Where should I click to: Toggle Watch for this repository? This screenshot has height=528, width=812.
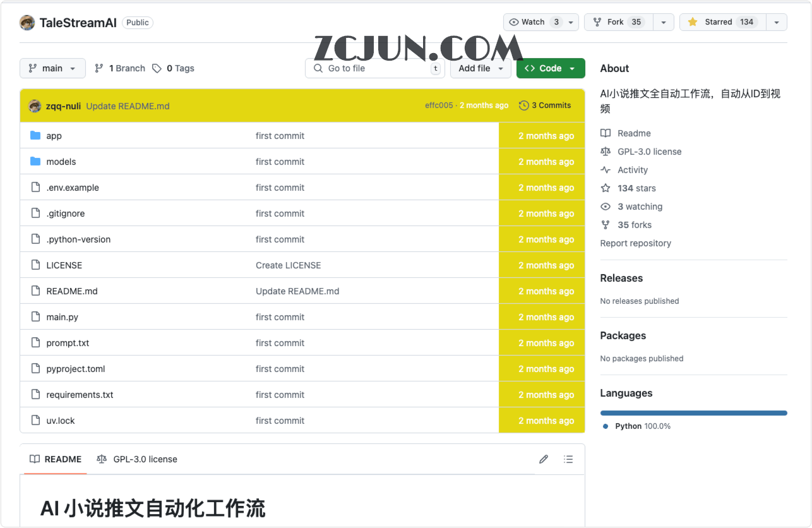pos(532,21)
